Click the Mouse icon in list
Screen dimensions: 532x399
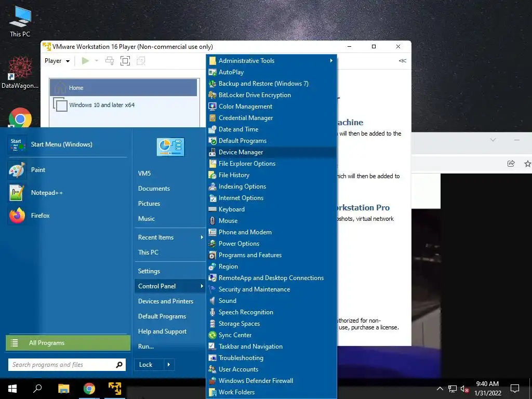pyautogui.click(x=212, y=220)
